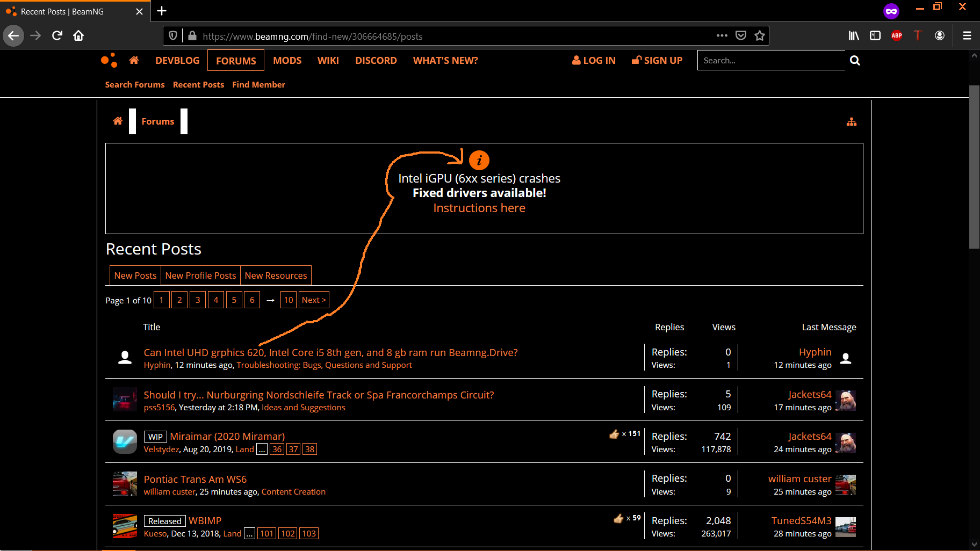Open Firefox Library icon
This screenshot has height=551, width=980.
[854, 35]
